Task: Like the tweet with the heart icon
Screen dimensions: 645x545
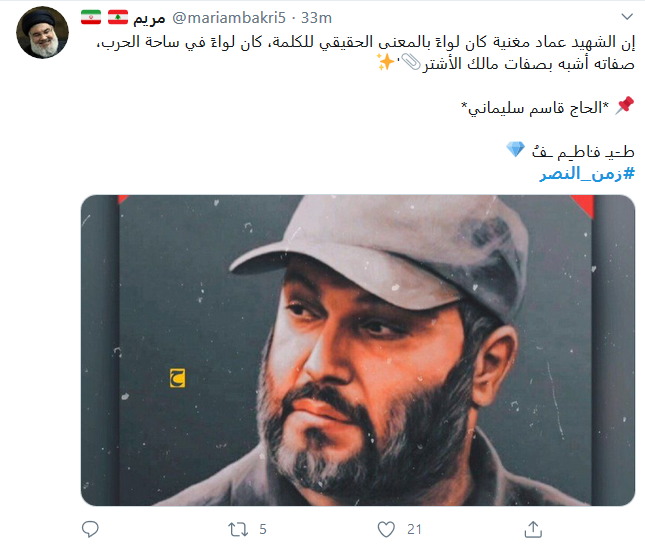Action: point(386,529)
